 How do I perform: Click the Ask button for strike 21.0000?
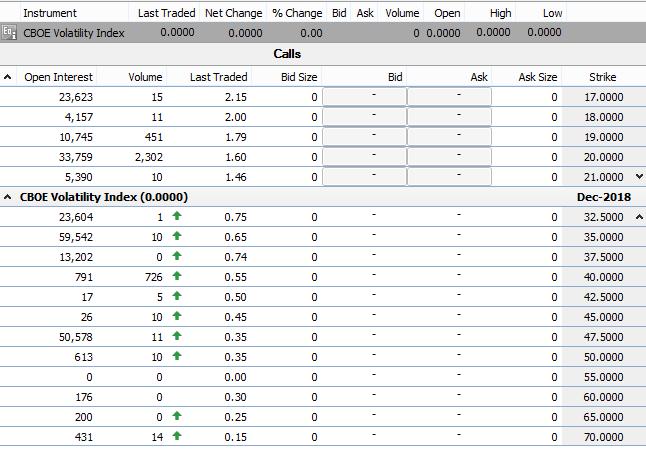pyautogui.click(x=449, y=177)
